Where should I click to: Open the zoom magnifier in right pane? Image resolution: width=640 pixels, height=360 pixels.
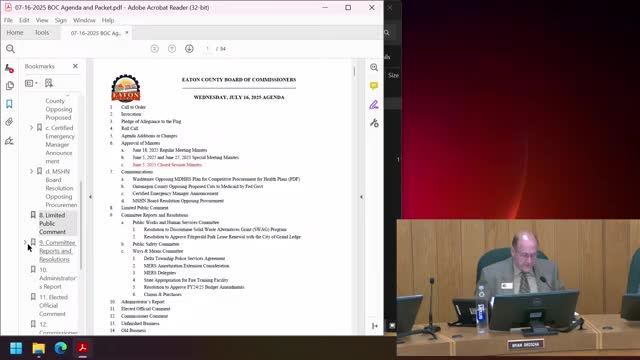[x=374, y=67]
